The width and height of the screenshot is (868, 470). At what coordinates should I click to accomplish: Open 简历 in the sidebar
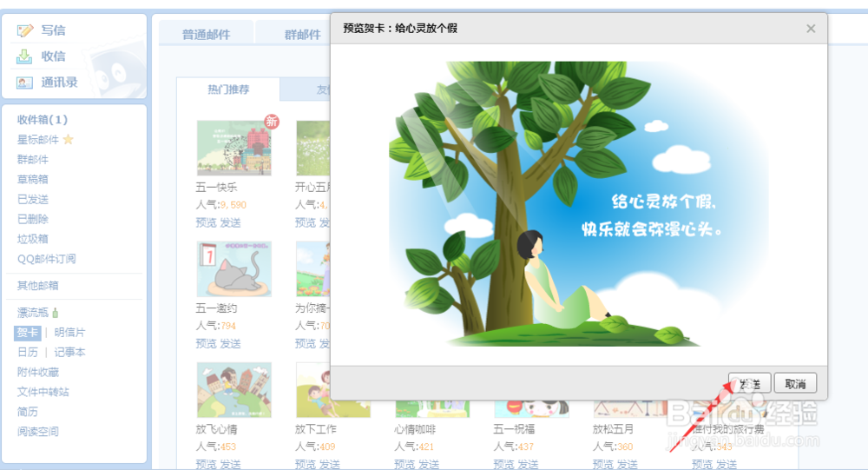[x=28, y=412]
